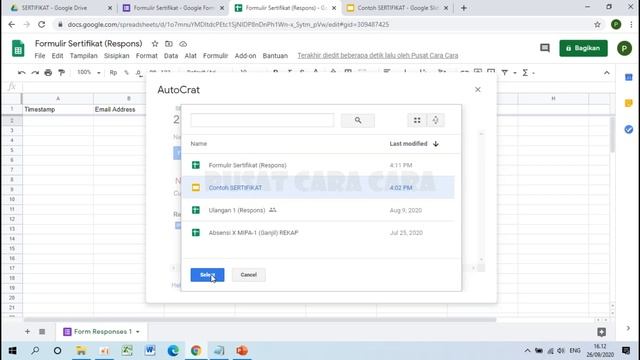Switch to Contoh SERTIFIKAT Google Slides tab
640x360 pixels.
[x=397, y=8]
